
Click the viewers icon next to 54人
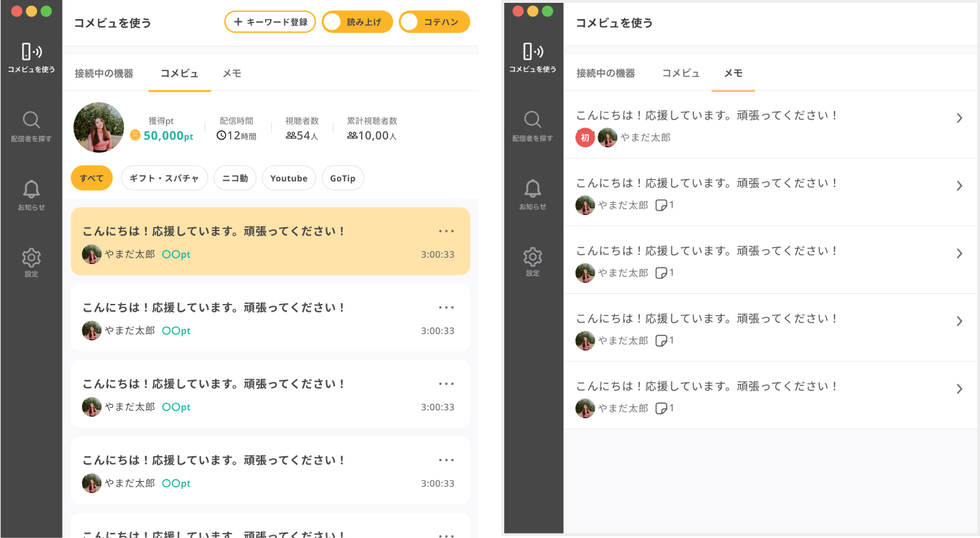[x=290, y=137]
